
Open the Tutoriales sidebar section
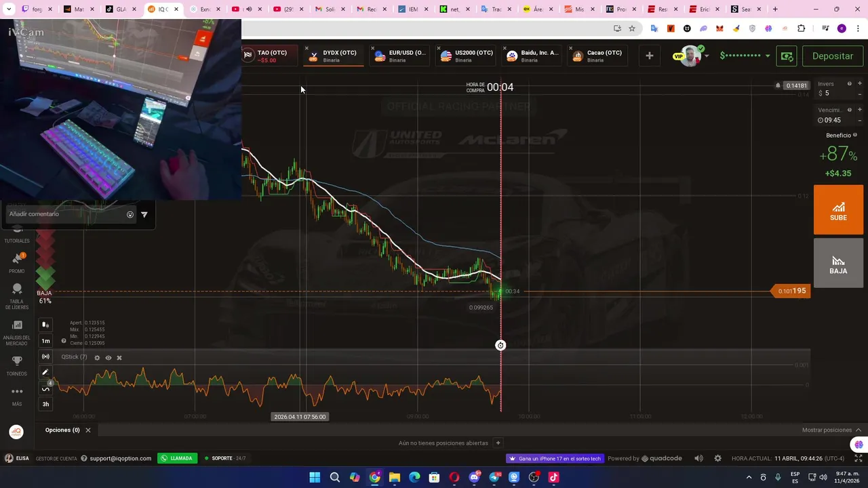click(17, 235)
